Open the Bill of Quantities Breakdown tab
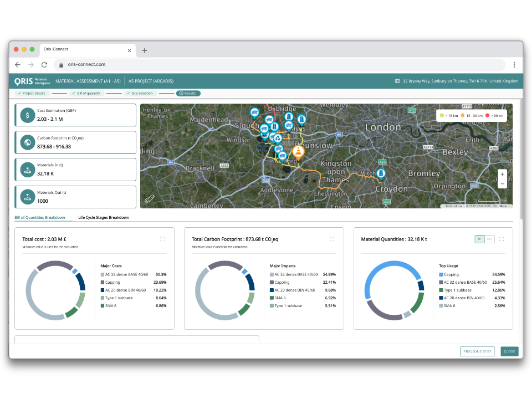Viewport: 532px width, 399px height. (x=40, y=217)
